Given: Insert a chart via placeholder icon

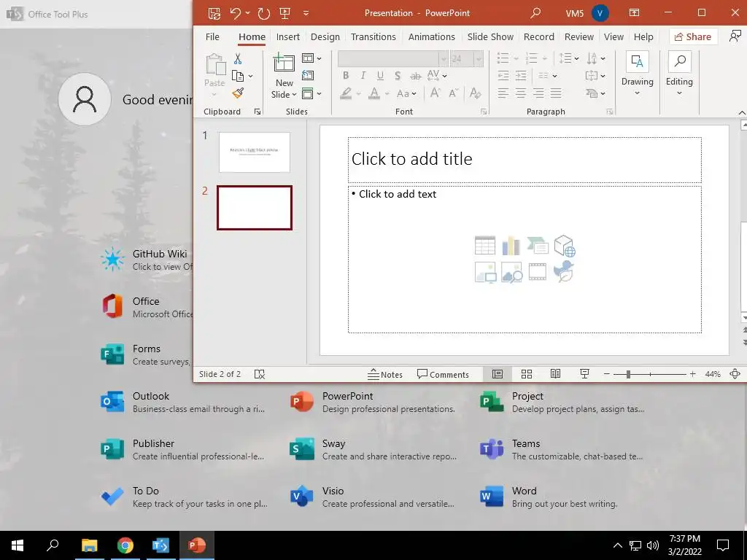Looking at the screenshot, I should (511, 246).
